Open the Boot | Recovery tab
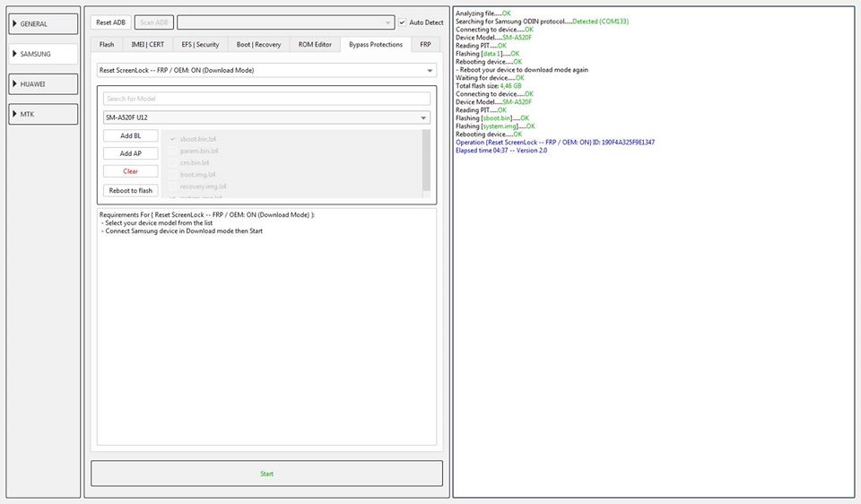The height and width of the screenshot is (504, 861). 258,45
